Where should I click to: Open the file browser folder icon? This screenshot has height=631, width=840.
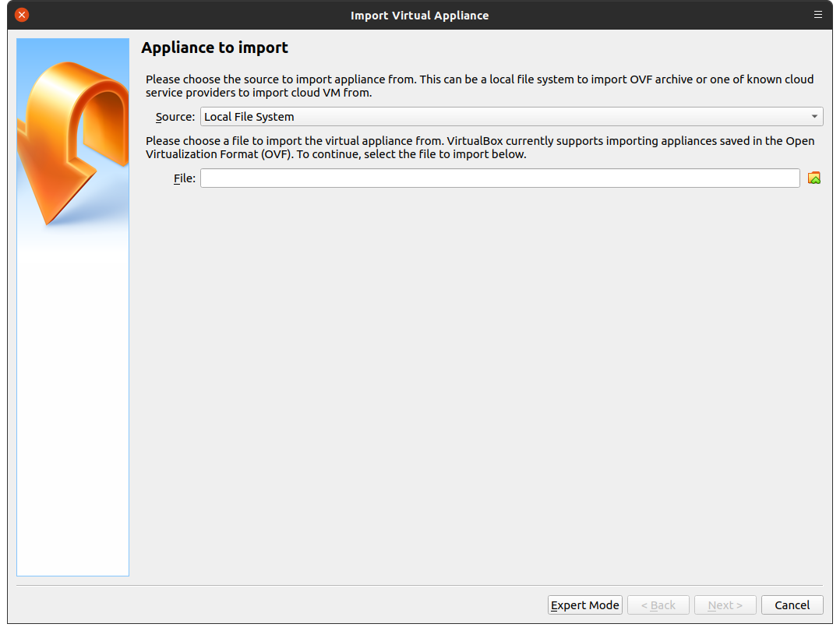[814, 178]
